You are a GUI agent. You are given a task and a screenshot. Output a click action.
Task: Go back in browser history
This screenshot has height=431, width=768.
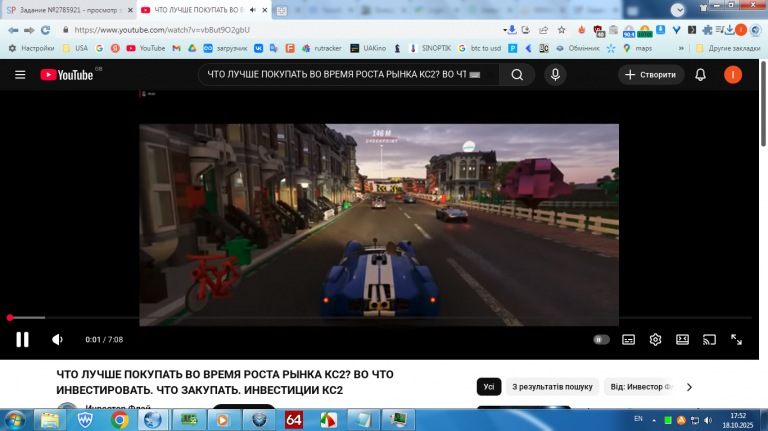[x=13, y=30]
